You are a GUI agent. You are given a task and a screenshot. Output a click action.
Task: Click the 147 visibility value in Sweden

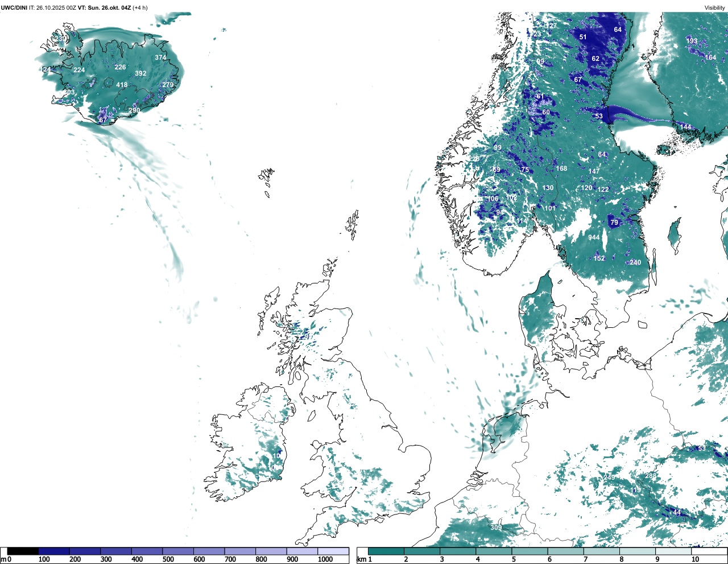pyautogui.click(x=594, y=171)
